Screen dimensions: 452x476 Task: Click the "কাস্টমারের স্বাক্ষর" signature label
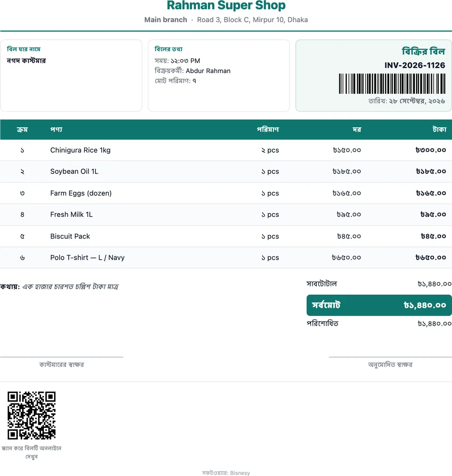pos(62,365)
